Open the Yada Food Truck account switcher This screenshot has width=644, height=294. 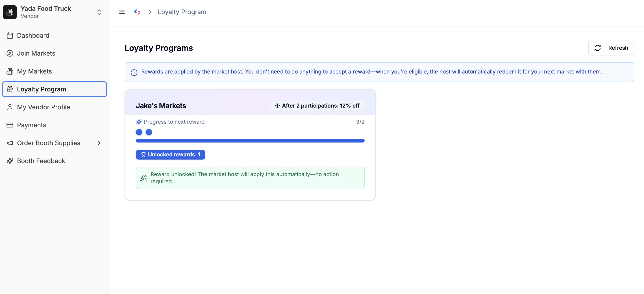click(99, 12)
